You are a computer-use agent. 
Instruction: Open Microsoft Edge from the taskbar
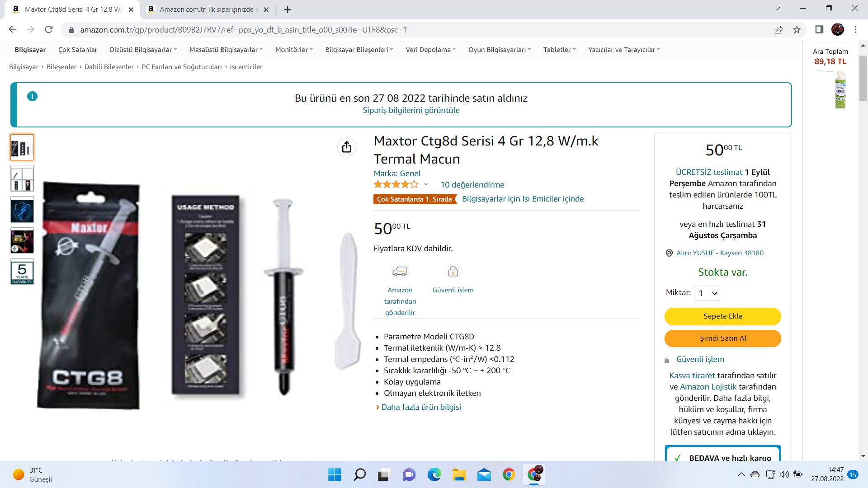point(434,474)
